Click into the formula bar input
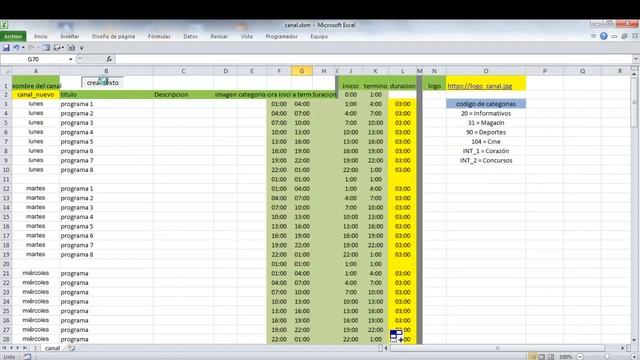640x360 pixels. click(373, 59)
